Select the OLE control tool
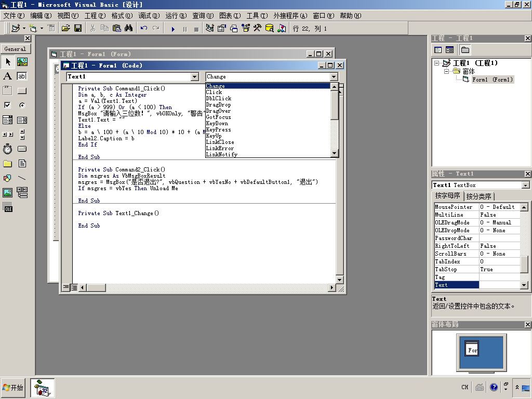The width and height of the screenshot is (532, 399). pyautogui.click(x=8, y=207)
